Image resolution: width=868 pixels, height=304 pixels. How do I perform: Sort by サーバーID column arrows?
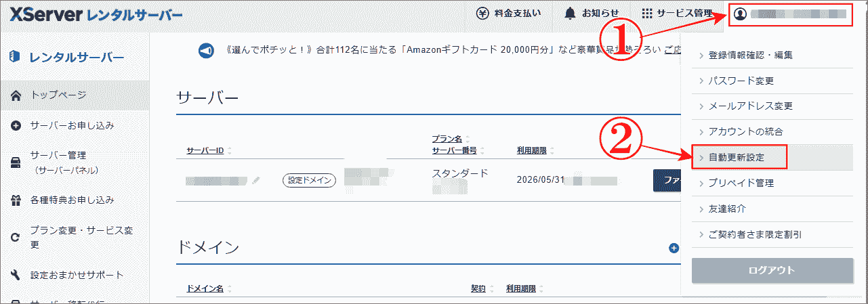[228, 150]
